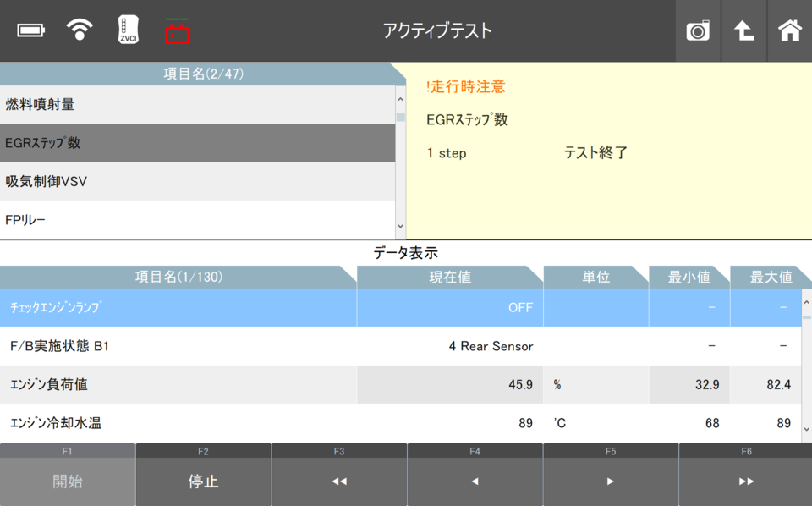
Task: Select 燃料噴射量 in the test list
Action: tap(197, 105)
